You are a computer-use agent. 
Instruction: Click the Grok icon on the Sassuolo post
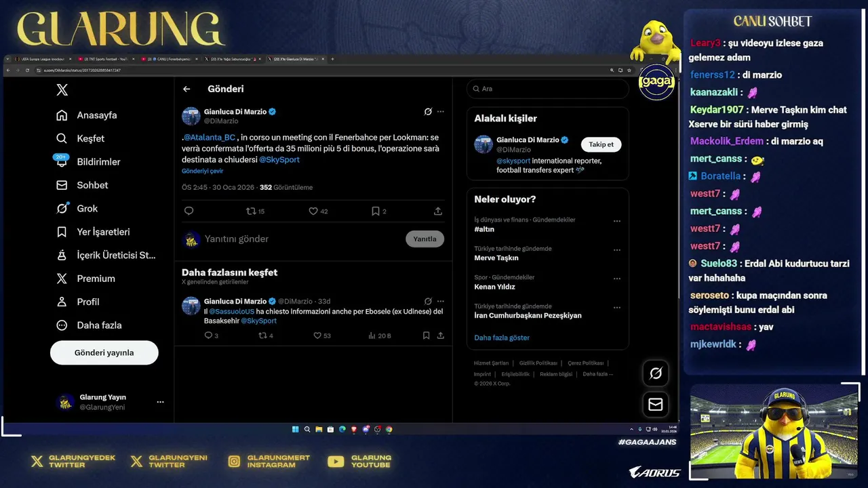[x=428, y=301]
